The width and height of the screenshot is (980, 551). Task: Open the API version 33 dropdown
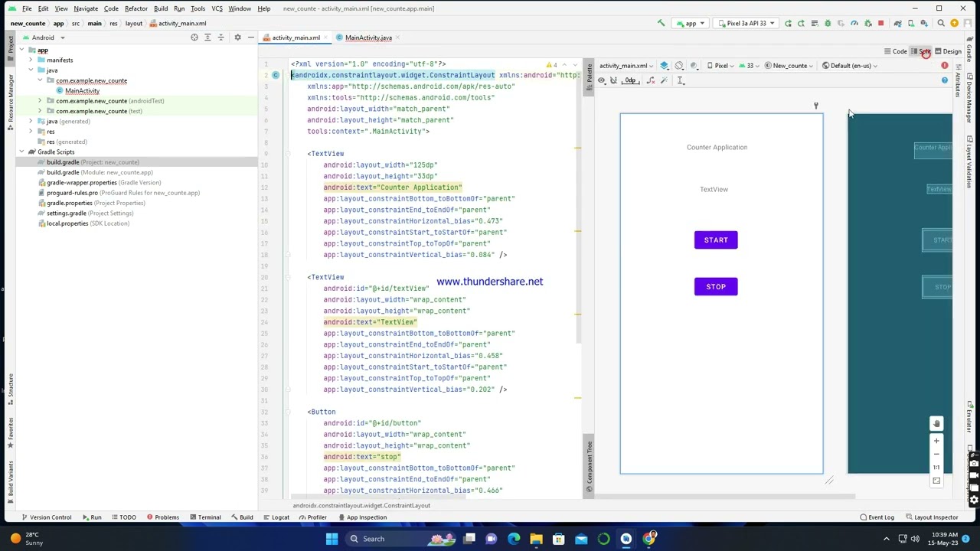750,66
